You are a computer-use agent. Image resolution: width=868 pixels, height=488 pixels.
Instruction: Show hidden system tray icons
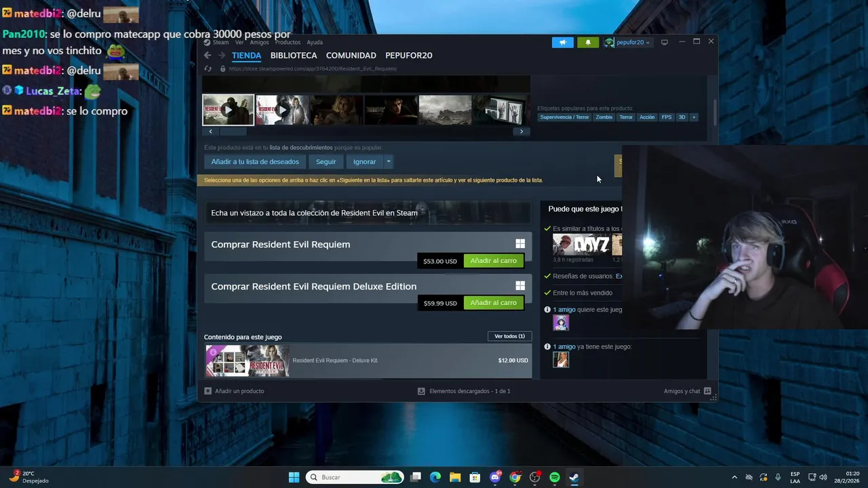[x=734, y=477]
